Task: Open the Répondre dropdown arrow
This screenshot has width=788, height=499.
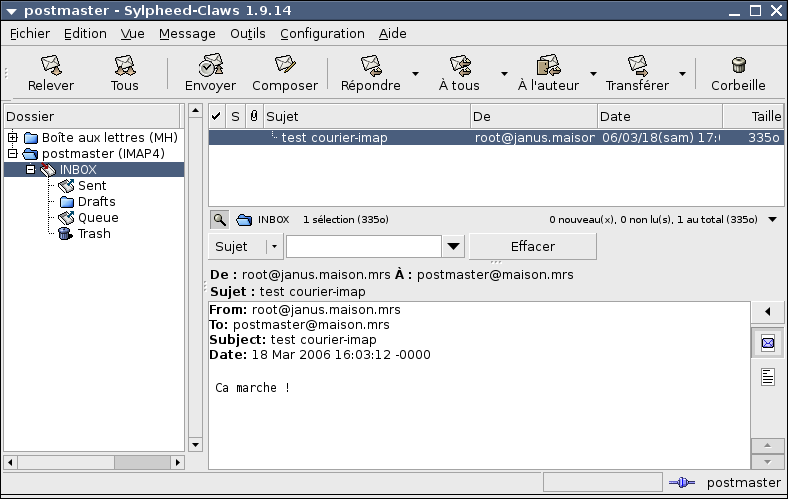Action: [415, 74]
